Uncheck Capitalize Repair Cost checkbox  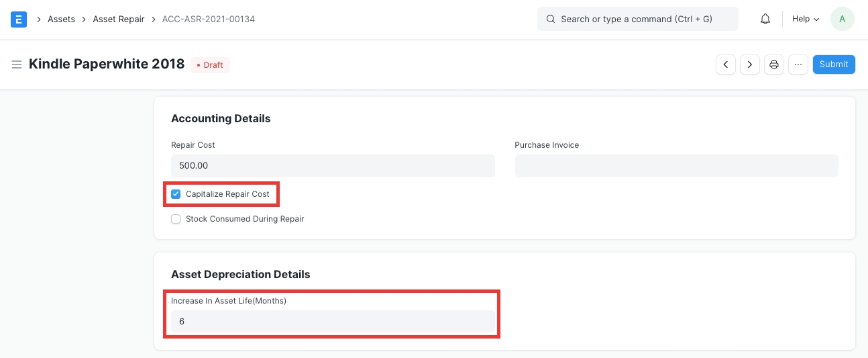(176, 194)
